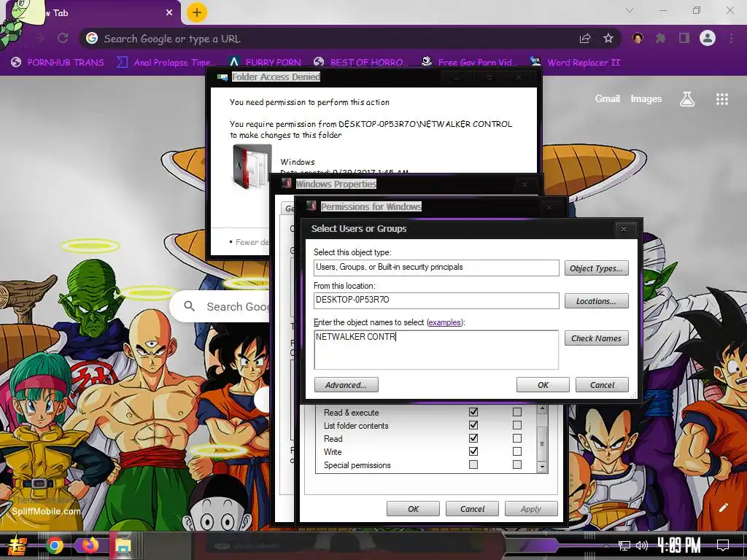Bookmark this tab with the star icon
This screenshot has width=747, height=560.
(x=608, y=38)
